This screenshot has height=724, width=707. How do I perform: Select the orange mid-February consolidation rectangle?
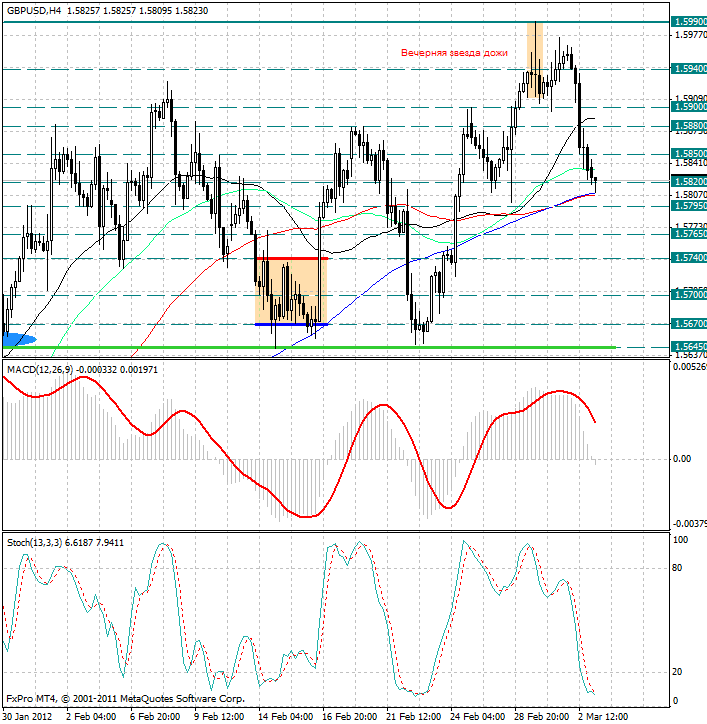tap(291, 291)
